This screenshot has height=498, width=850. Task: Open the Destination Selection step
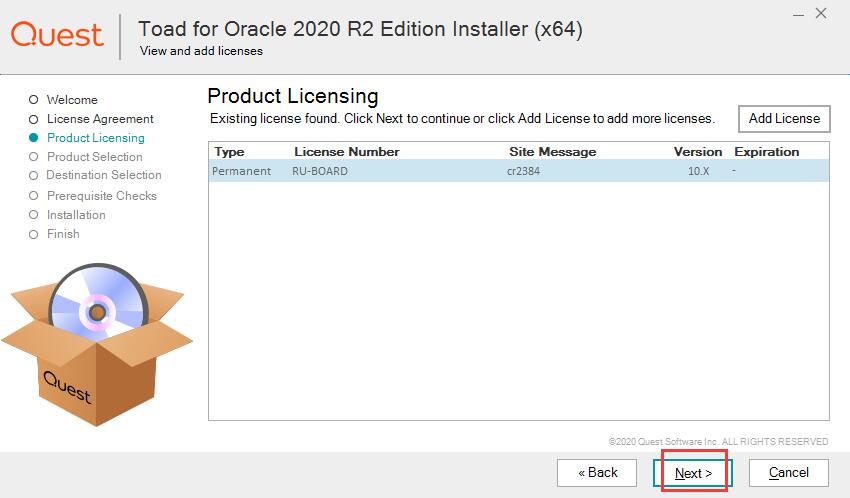103,175
